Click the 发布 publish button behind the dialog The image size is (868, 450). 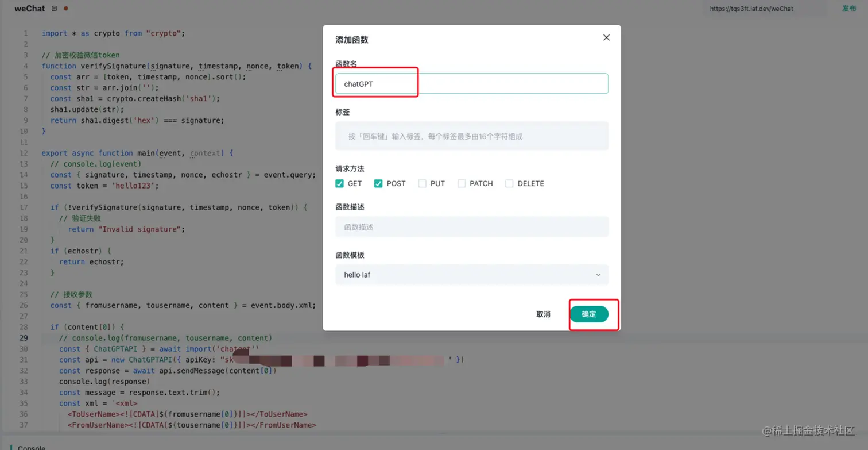click(849, 9)
